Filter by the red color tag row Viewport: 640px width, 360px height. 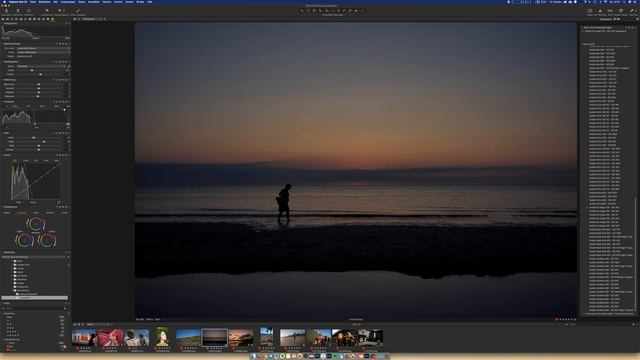(35, 347)
